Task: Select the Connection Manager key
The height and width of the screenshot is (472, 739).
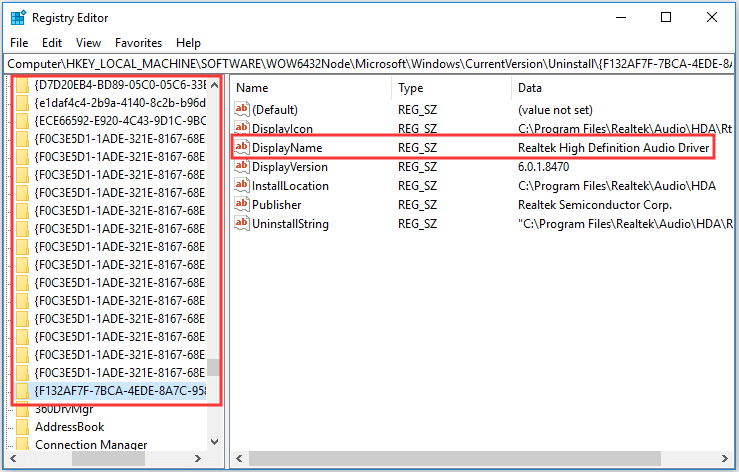Action: coord(91,444)
